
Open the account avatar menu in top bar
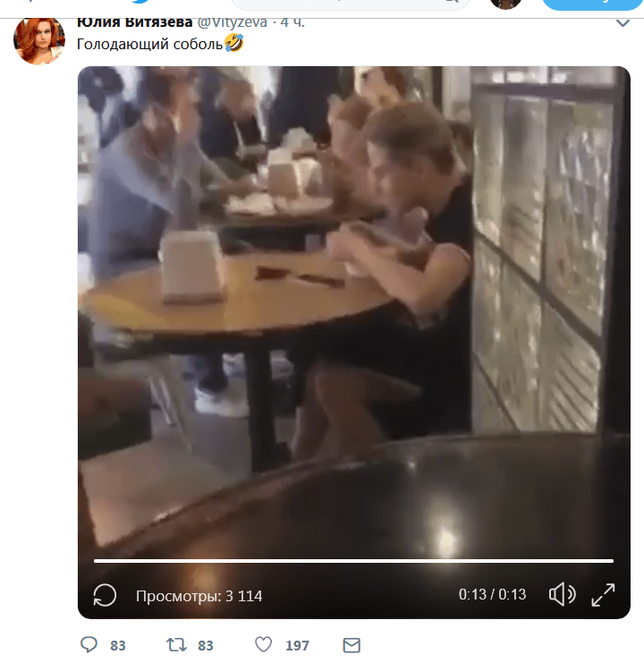point(505,3)
